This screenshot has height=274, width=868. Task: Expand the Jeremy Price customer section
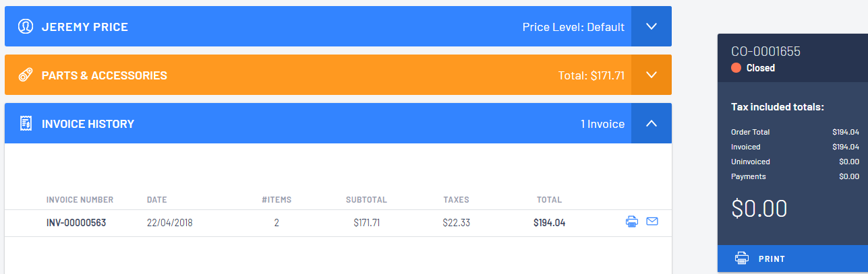coord(652,26)
